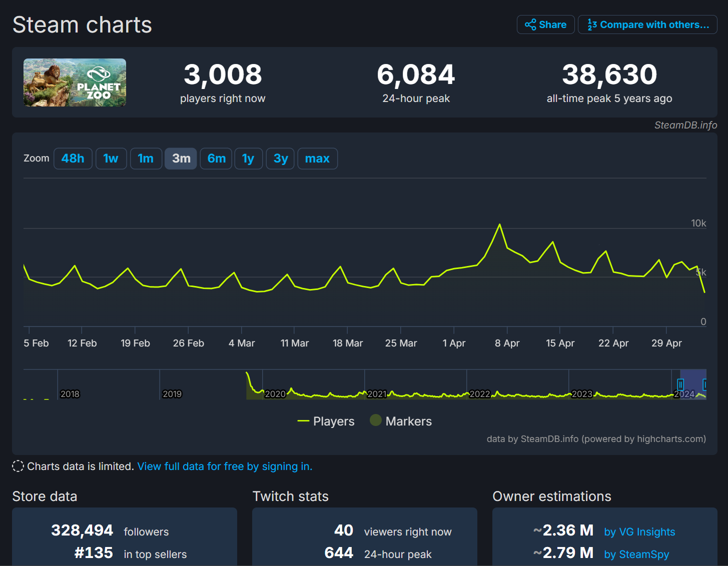Click the limited-data spinner icon
Image resolution: width=728 pixels, height=566 pixels.
click(x=18, y=466)
